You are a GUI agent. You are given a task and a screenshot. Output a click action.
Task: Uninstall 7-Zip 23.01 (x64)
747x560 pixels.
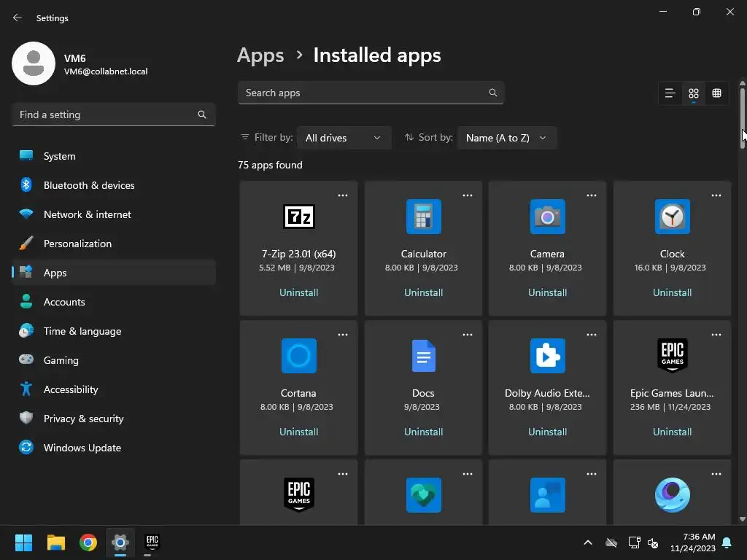(298, 292)
